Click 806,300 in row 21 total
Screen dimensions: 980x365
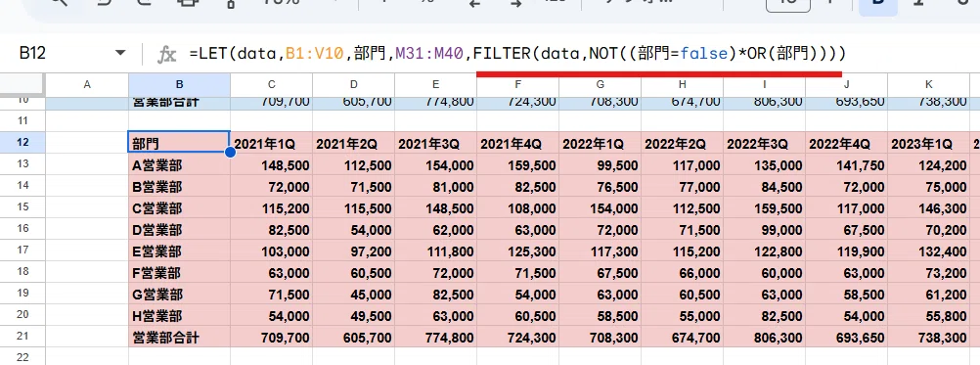point(765,337)
